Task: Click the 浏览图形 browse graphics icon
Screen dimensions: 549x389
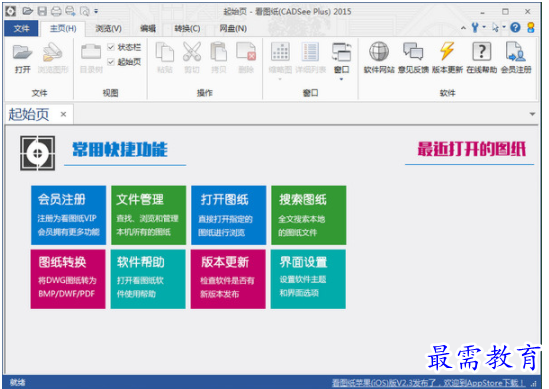Action: pyautogui.click(x=53, y=53)
